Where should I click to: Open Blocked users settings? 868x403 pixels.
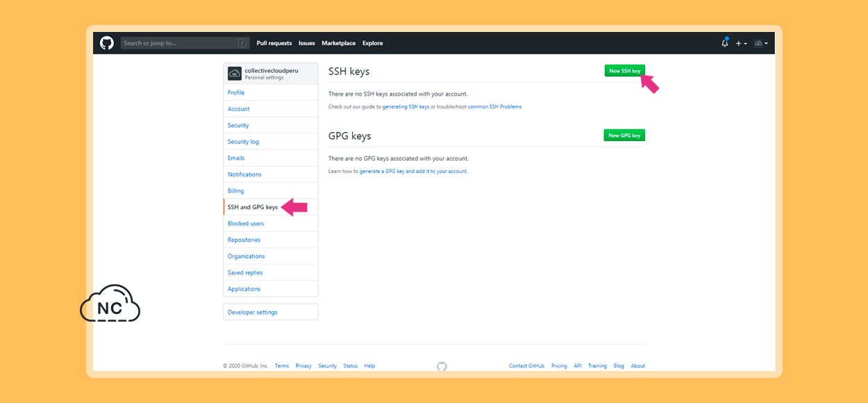tap(271, 223)
